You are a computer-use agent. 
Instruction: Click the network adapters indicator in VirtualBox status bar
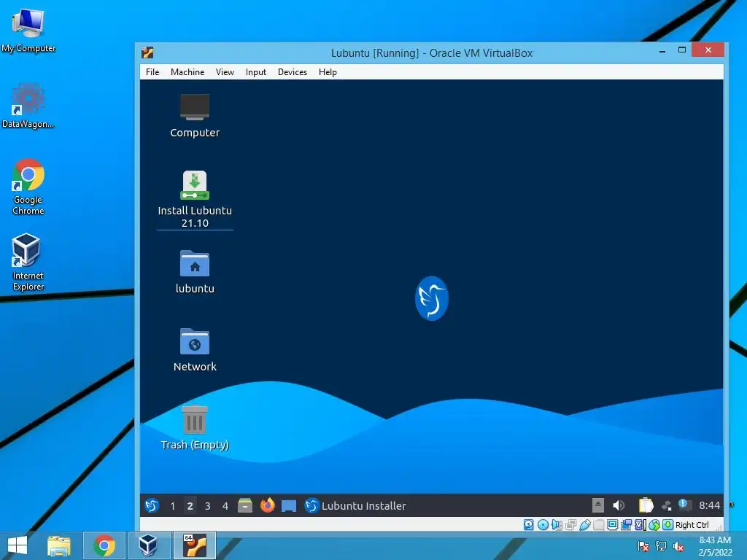(570, 525)
